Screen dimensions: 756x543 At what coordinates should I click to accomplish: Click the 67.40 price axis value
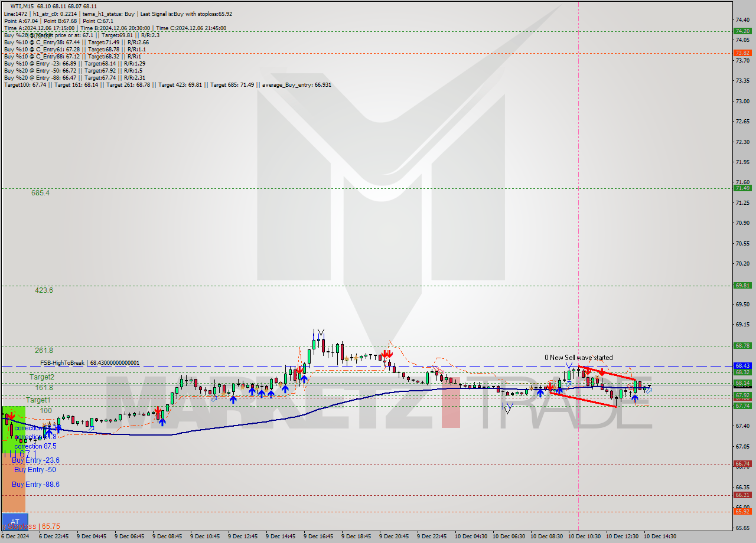pos(742,426)
